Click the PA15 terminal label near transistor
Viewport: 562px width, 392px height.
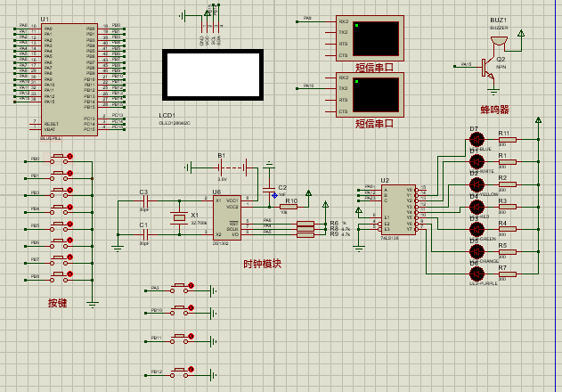tap(466, 64)
